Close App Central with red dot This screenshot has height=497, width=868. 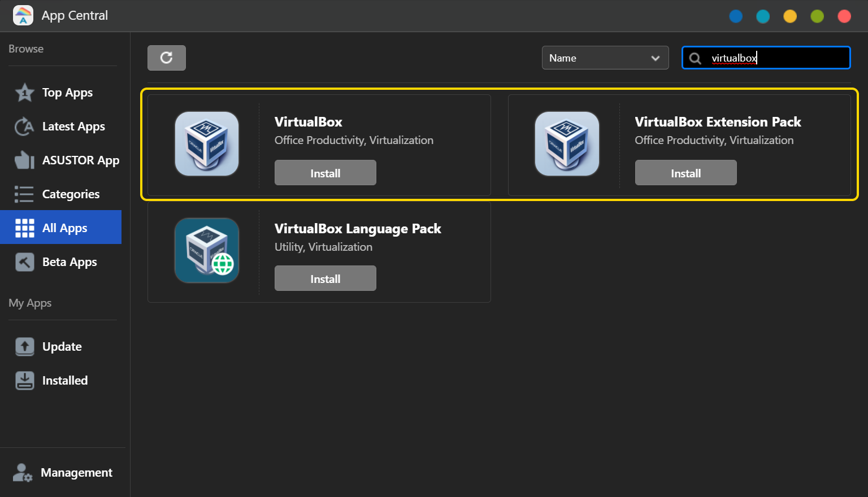(844, 16)
